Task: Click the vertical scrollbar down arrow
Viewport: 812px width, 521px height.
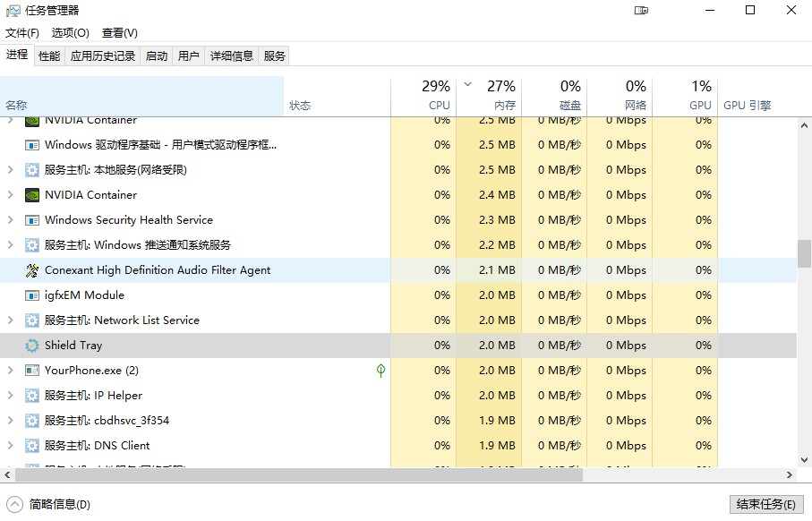Action: (805, 460)
